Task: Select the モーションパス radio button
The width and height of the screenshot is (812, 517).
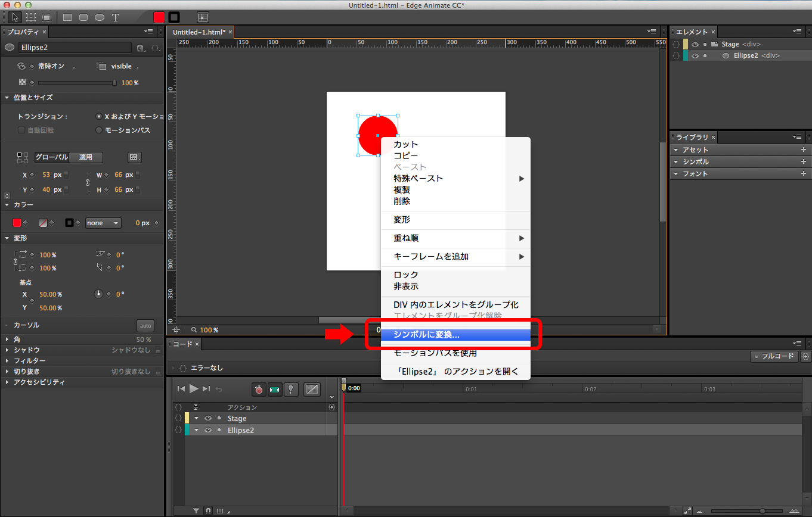Action: [99, 130]
